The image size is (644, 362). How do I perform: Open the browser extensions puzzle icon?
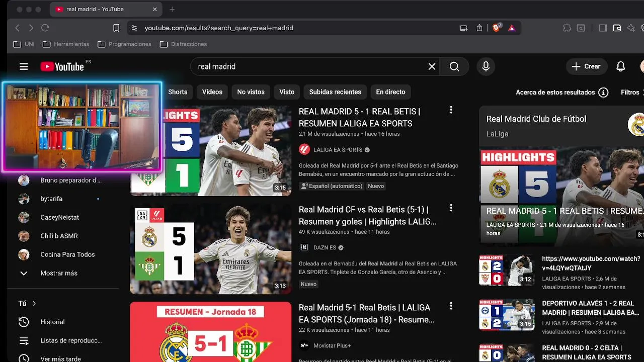click(x=567, y=28)
